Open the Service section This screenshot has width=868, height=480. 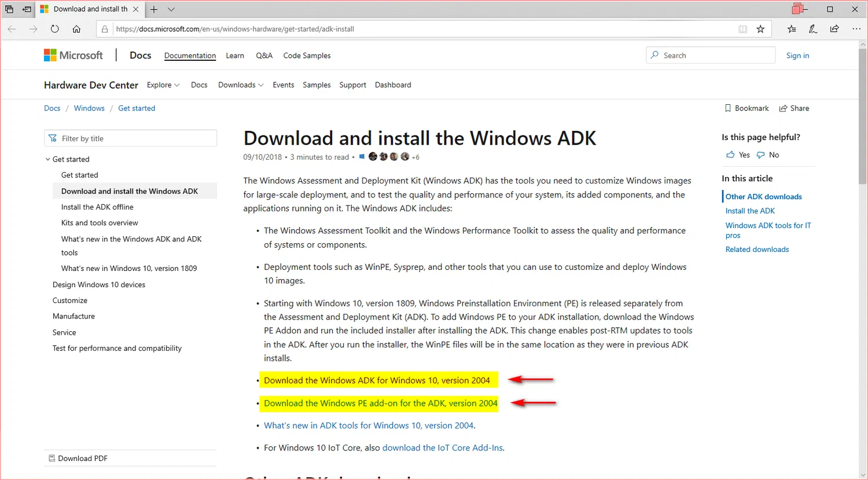click(x=64, y=332)
